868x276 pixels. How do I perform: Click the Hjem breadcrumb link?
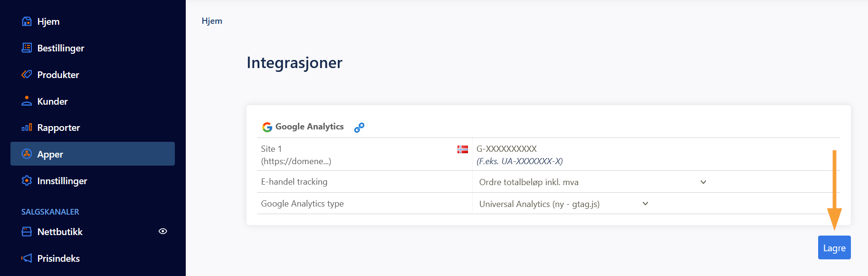(212, 21)
